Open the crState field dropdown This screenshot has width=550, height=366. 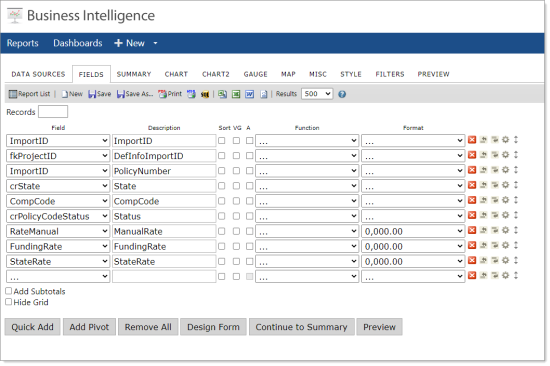pos(58,186)
